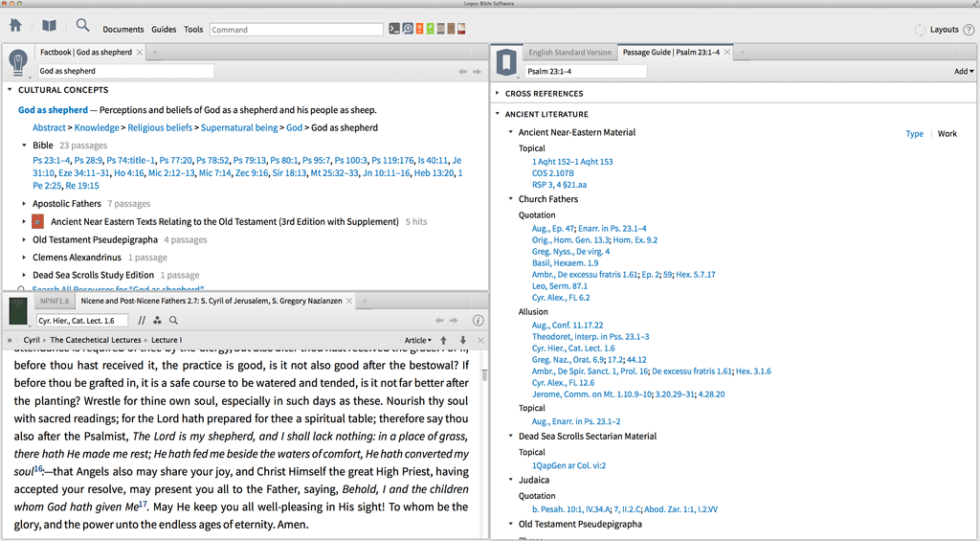980x541 pixels.
Task: Open inline search in NPNF resource panel
Action: tap(174, 320)
